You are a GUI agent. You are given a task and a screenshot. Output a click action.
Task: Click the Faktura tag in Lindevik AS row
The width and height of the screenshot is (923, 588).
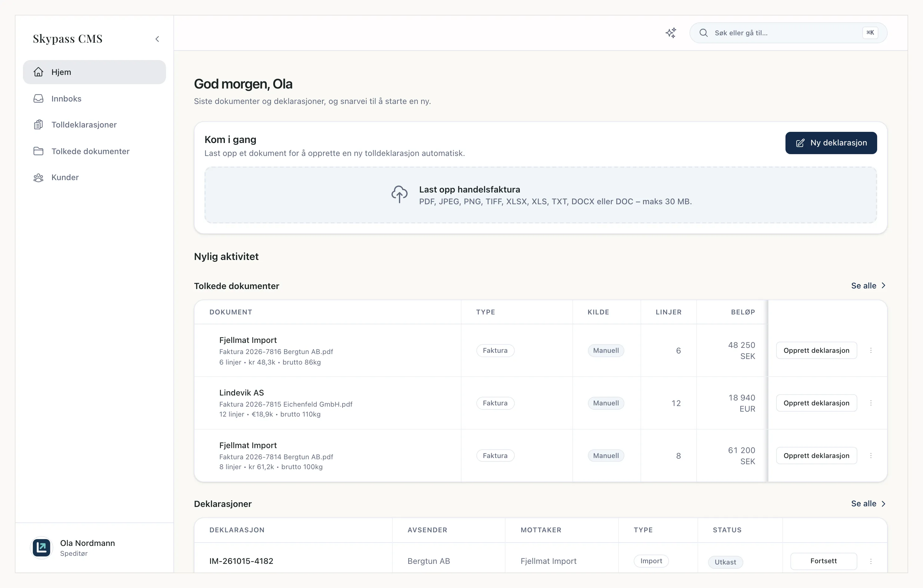click(495, 403)
